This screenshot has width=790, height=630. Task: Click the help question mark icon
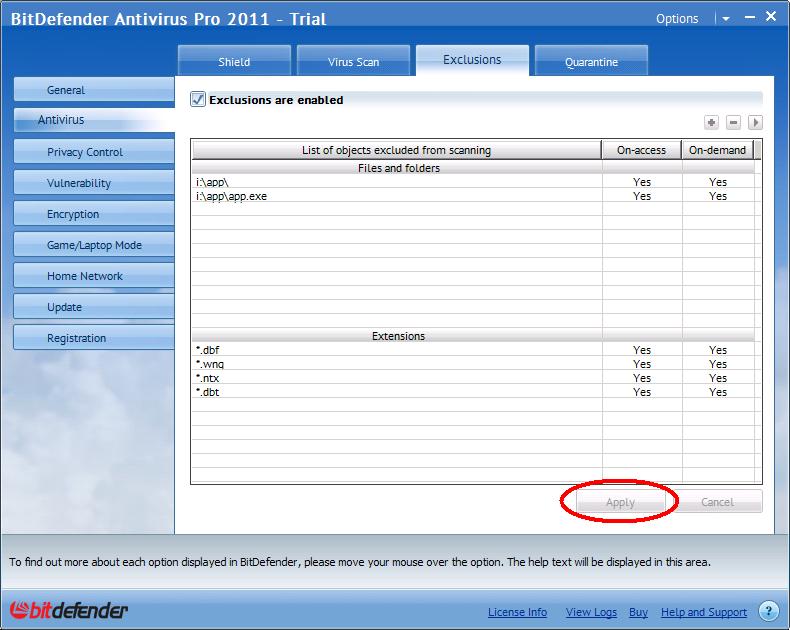768,611
